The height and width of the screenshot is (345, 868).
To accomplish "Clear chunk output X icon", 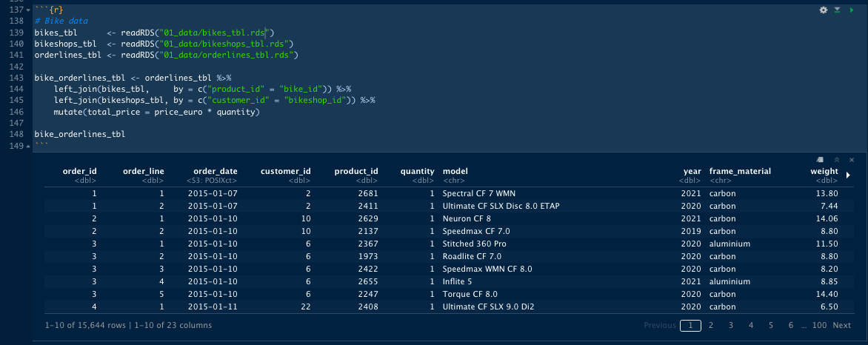I will click(852, 159).
